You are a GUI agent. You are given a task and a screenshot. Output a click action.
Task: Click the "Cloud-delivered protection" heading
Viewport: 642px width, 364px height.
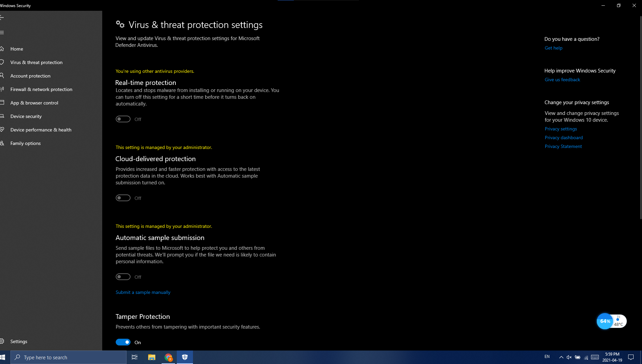click(x=156, y=159)
